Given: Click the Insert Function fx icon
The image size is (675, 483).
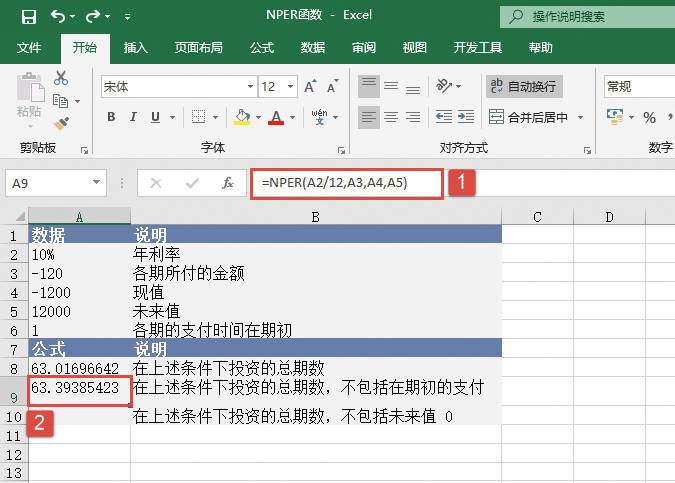Looking at the screenshot, I should (227, 183).
